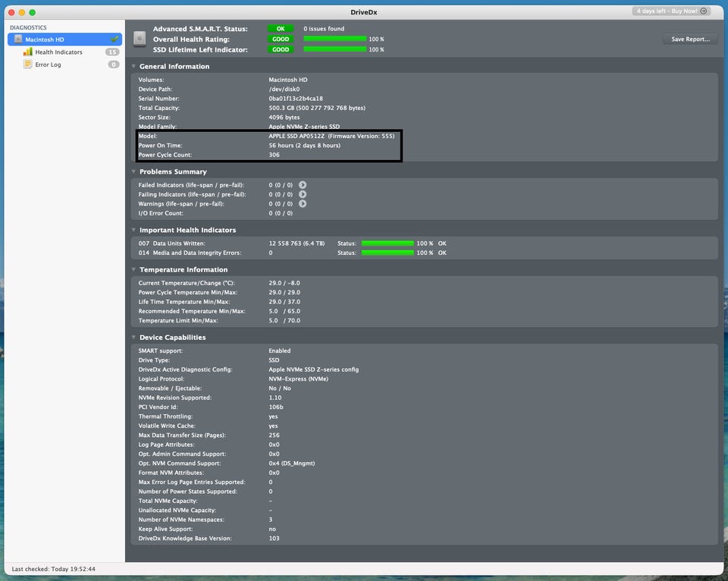The width and height of the screenshot is (728, 581).
Task: Click the Serial Number value text
Action: (x=295, y=99)
